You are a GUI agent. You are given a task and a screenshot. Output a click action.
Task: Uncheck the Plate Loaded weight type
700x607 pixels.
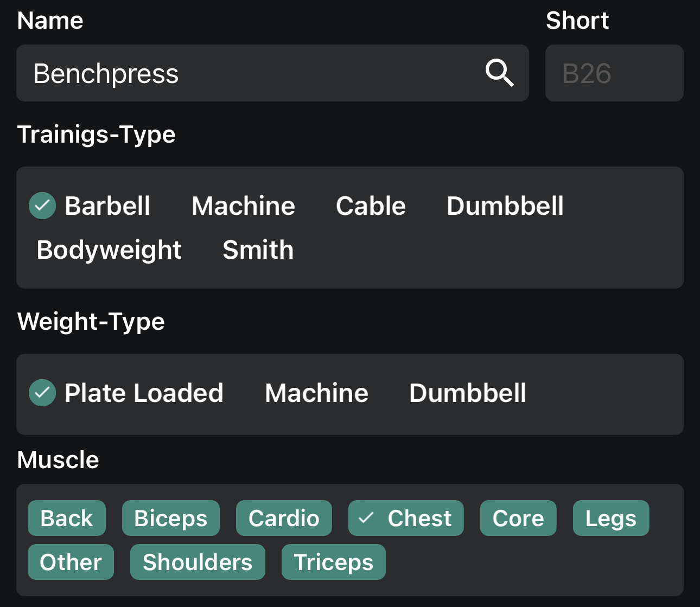click(x=126, y=393)
